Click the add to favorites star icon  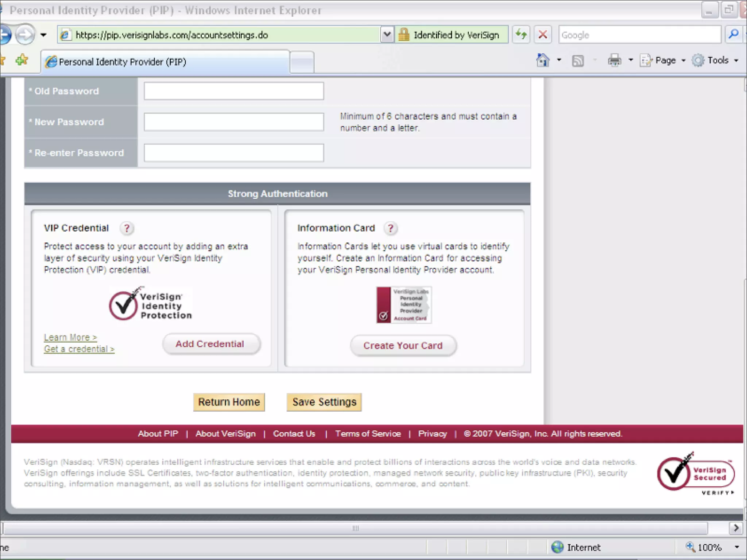click(x=22, y=60)
